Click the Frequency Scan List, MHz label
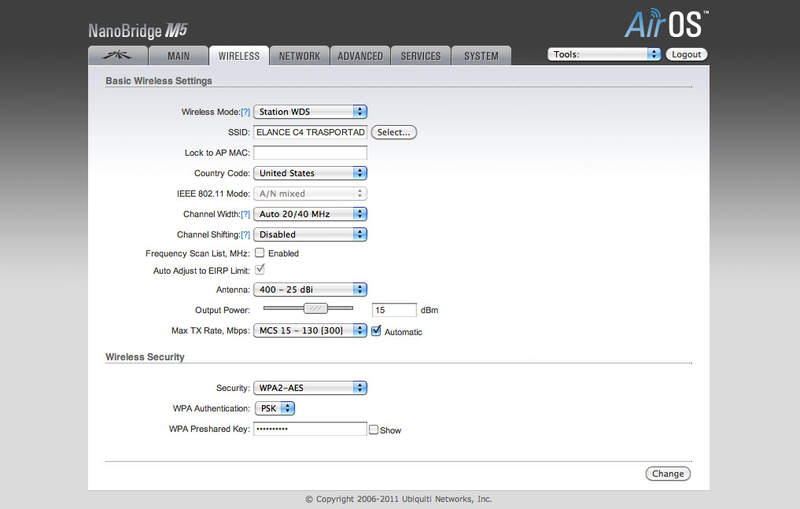Screen dimensions: 800x509 pos(197,253)
